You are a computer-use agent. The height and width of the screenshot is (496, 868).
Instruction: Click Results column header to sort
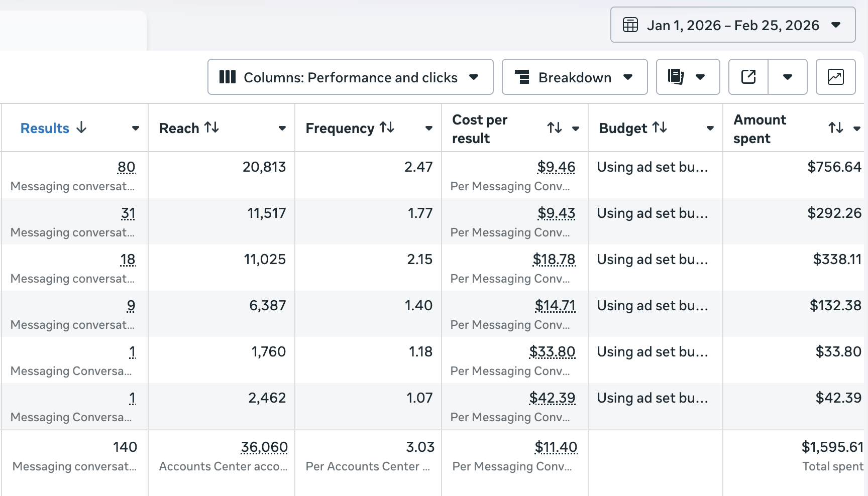point(45,129)
